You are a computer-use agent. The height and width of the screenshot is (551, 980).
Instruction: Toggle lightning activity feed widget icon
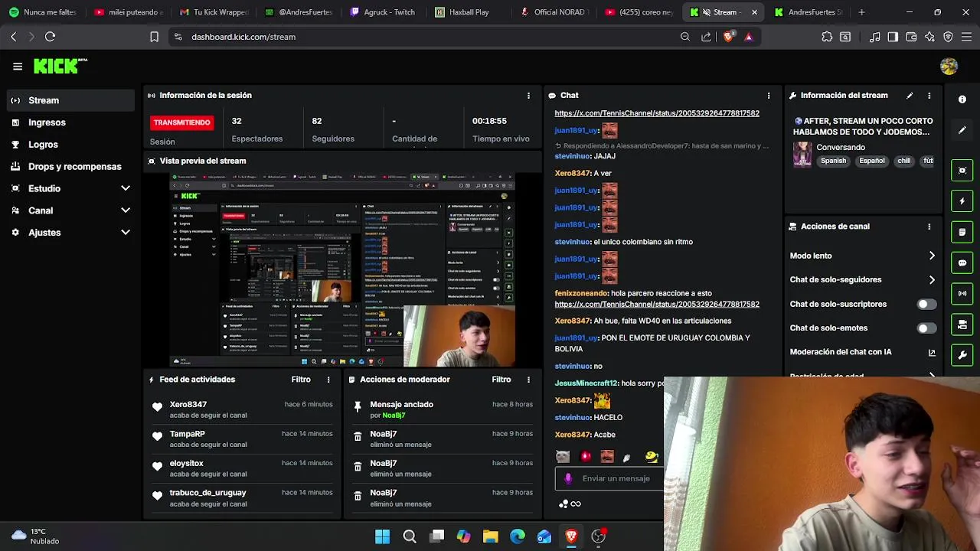point(962,201)
